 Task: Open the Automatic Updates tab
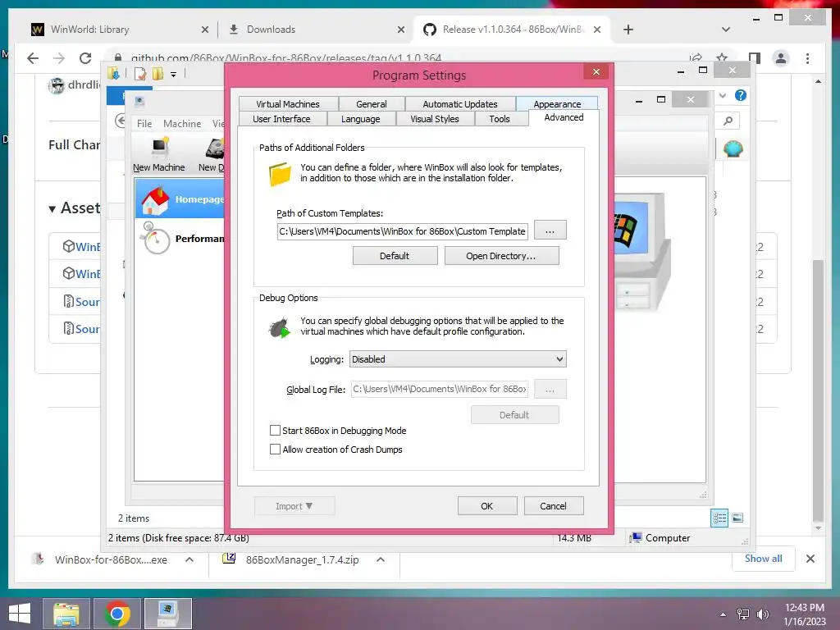tap(459, 104)
